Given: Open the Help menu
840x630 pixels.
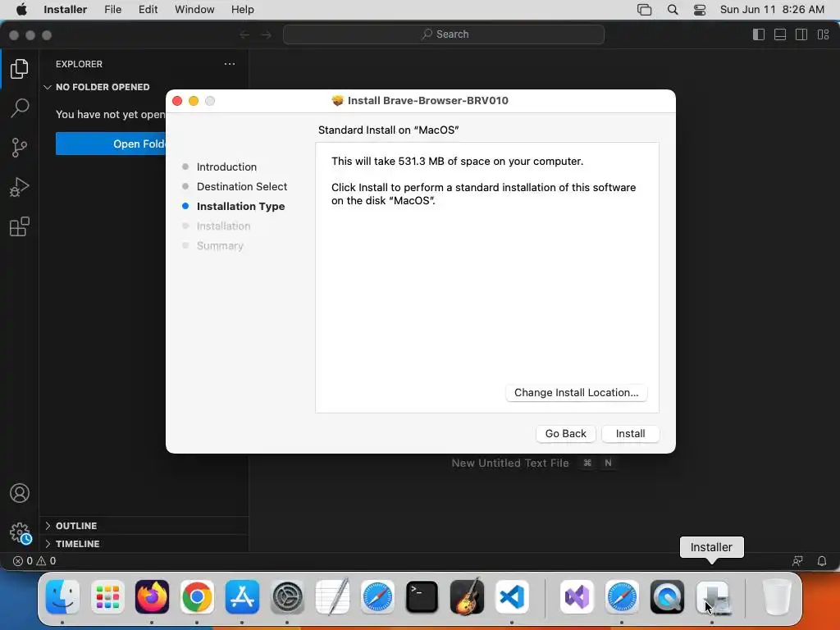Looking at the screenshot, I should [x=243, y=10].
